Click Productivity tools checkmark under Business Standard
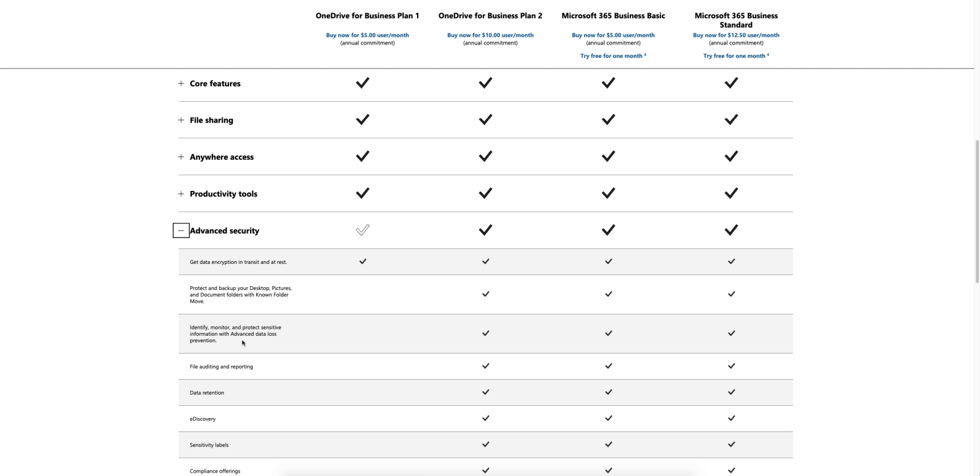 tap(731, 193)
